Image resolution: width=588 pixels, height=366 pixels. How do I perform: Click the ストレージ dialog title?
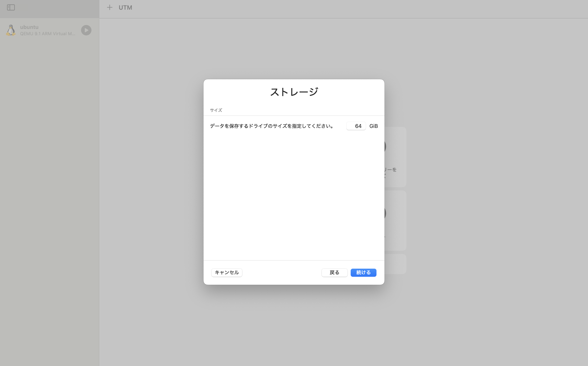294,91
